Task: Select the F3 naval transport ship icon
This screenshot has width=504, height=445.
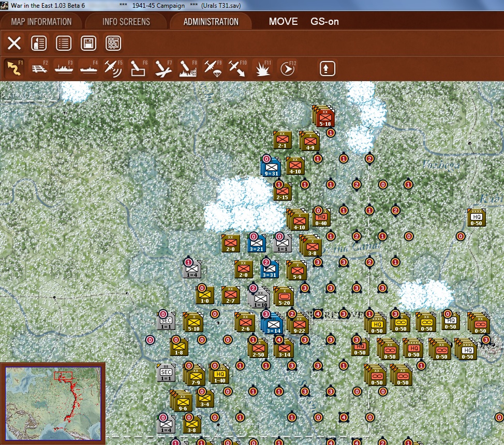Action: click(64, 68)
